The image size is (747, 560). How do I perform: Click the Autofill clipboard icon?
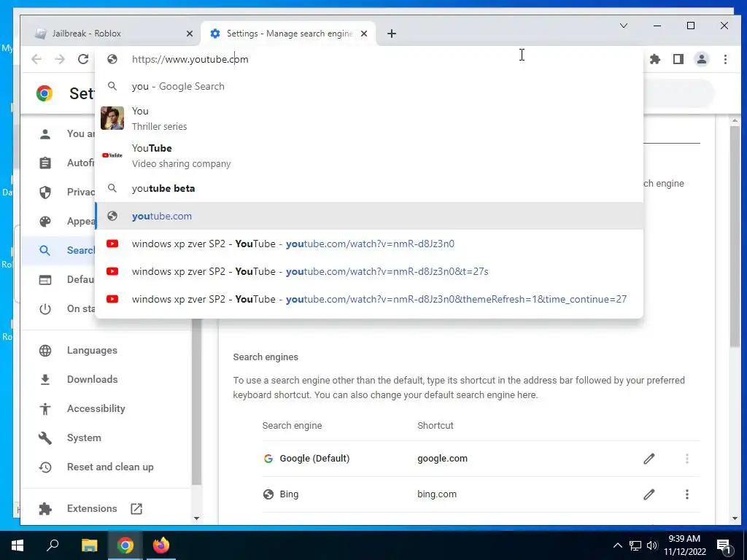pos(45,163)
